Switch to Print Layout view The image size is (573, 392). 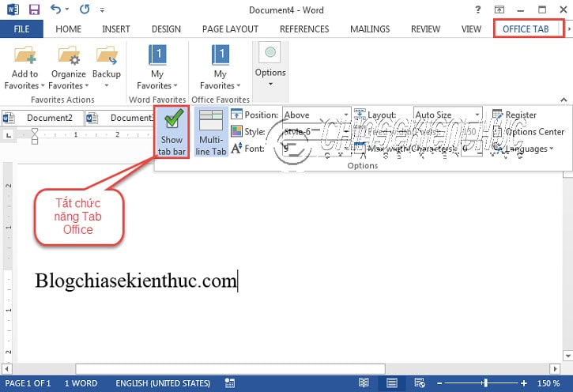click(x=392, y=383)
